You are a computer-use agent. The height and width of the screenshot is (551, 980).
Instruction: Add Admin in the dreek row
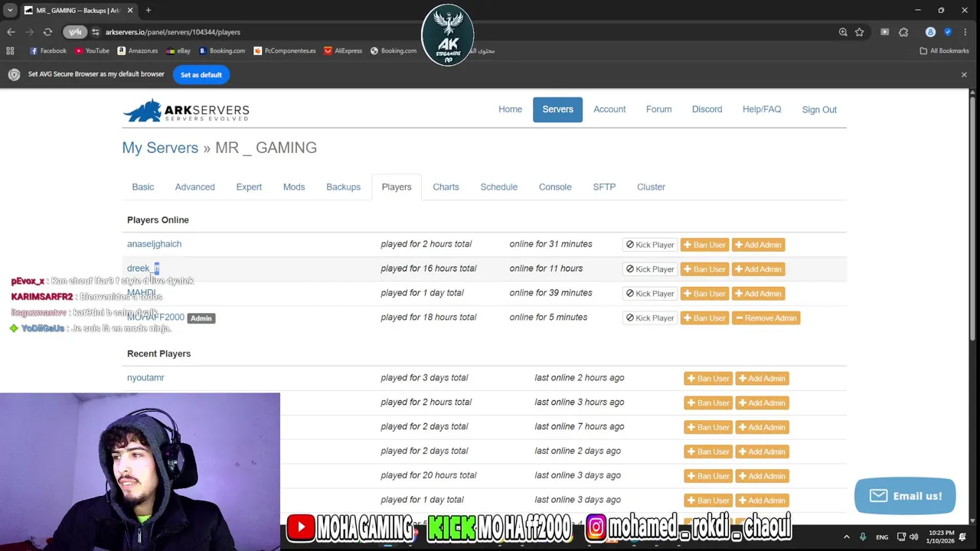tap(758, 269)
